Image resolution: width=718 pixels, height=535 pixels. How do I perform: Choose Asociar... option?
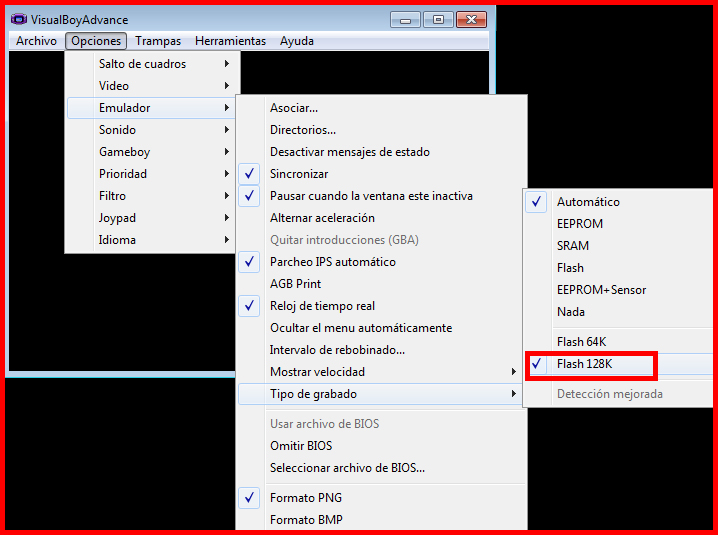coord(381,108)
